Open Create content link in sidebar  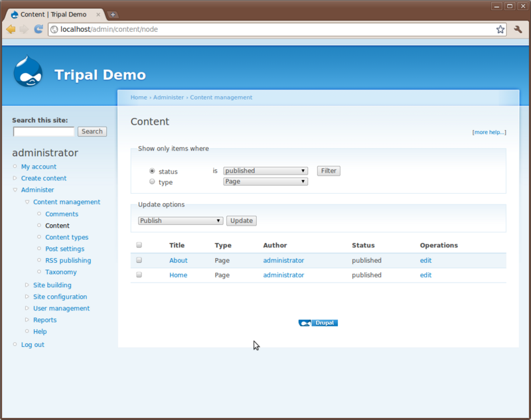click(x=44, y=178)
